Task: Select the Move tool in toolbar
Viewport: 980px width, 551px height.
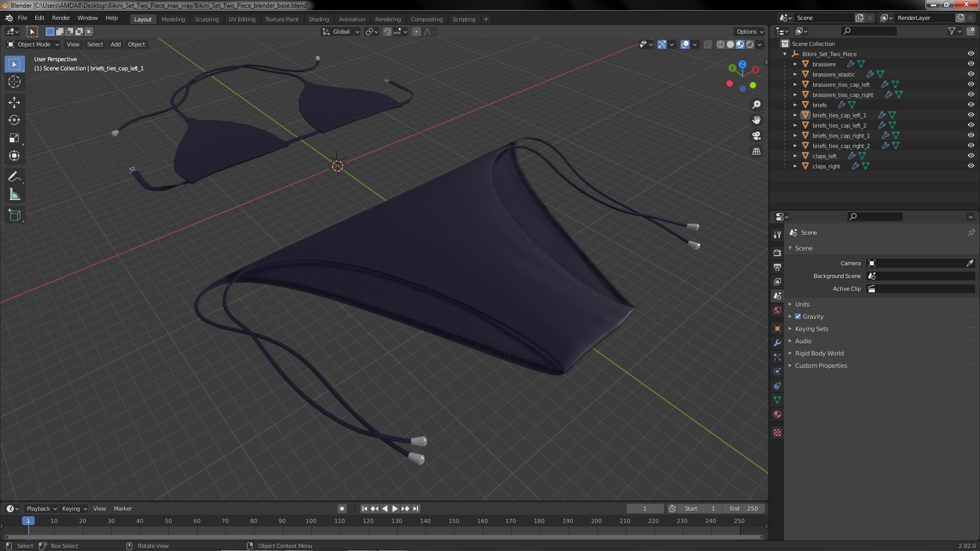Action: point(14,102)
